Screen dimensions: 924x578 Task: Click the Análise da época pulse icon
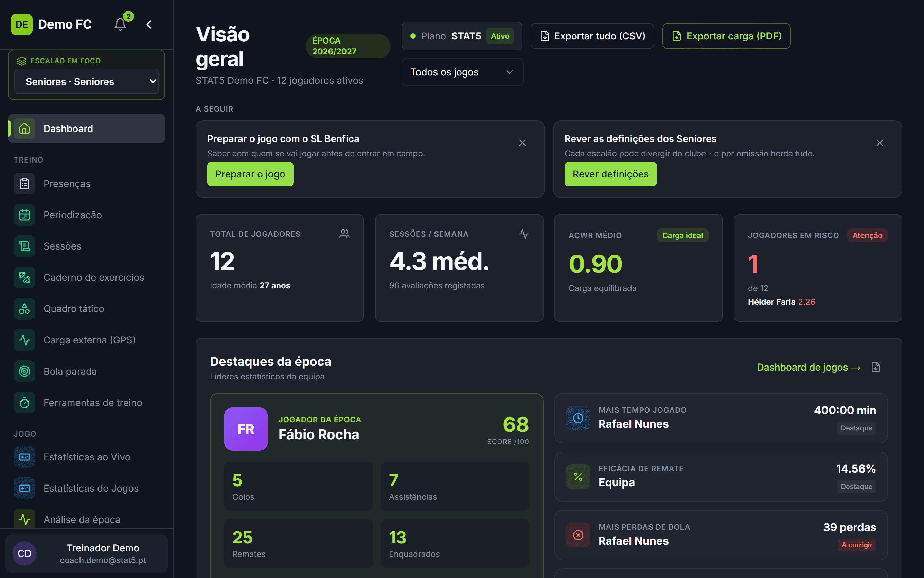24,520
